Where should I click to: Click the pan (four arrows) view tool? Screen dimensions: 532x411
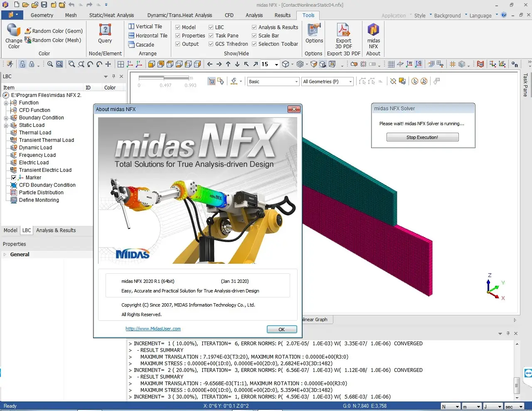point(108,64)
